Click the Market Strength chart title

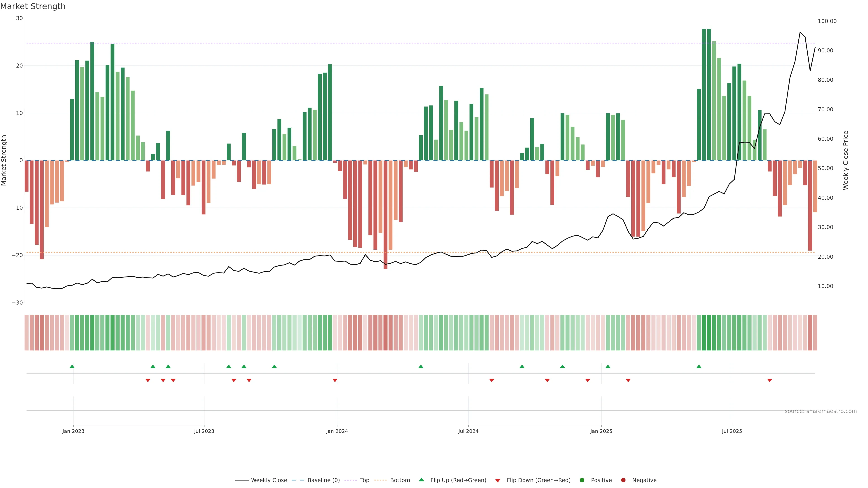[x=33, y=6]
